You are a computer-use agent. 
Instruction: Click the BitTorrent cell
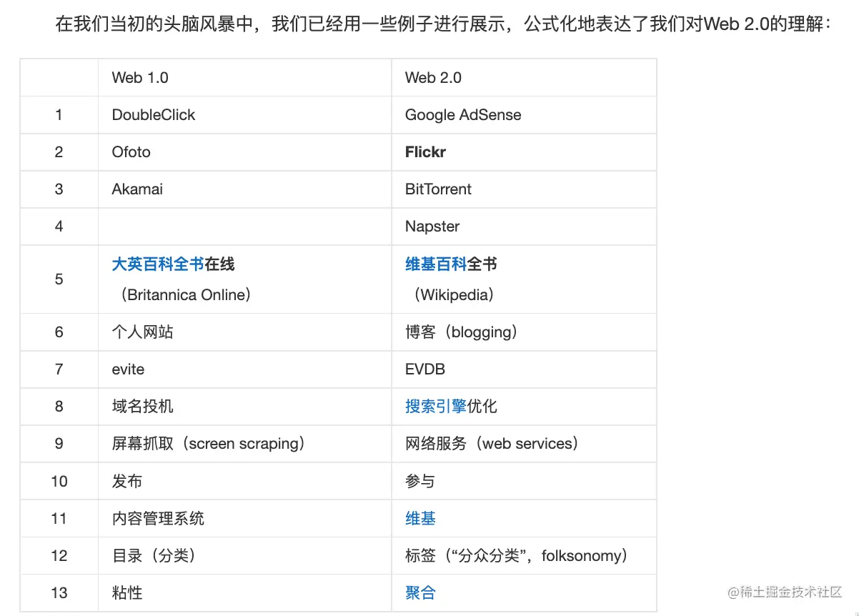point(524,189)
